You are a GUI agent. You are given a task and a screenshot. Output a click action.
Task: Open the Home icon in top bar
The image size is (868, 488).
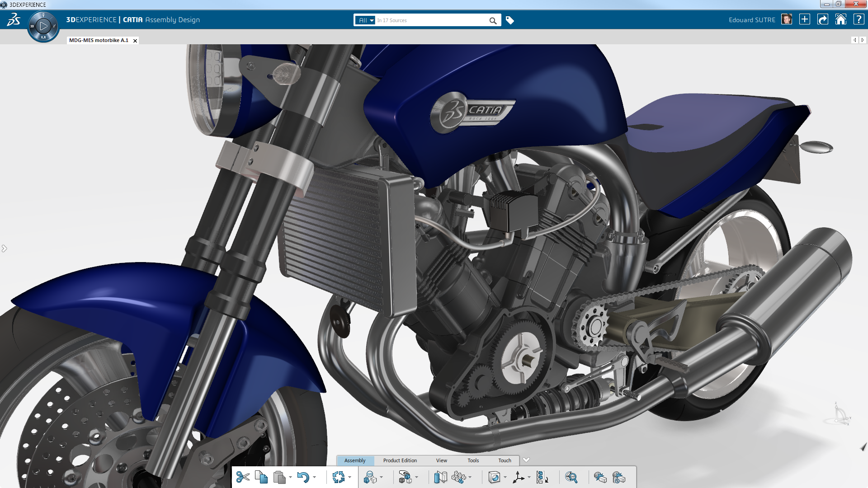tap(840, 19)
